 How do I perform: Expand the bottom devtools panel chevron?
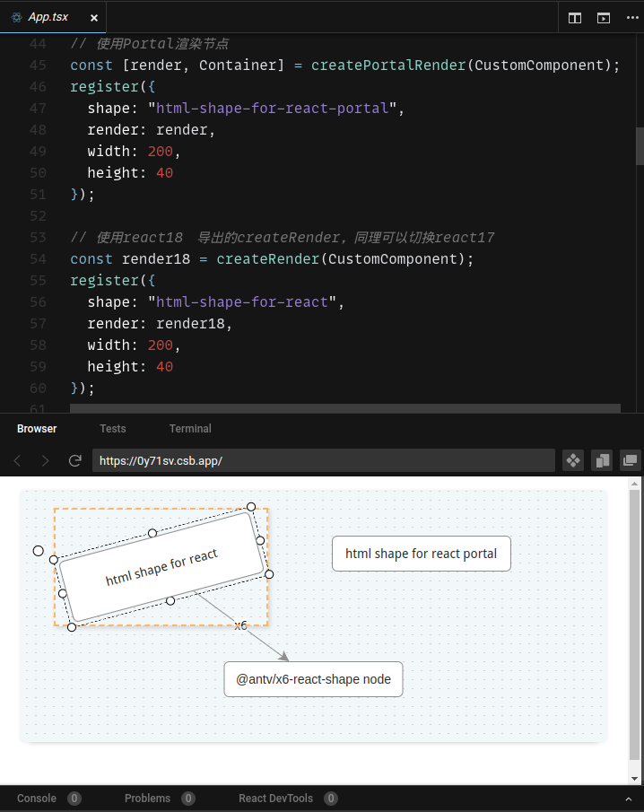pyautogui.click(x=628, y=799)
